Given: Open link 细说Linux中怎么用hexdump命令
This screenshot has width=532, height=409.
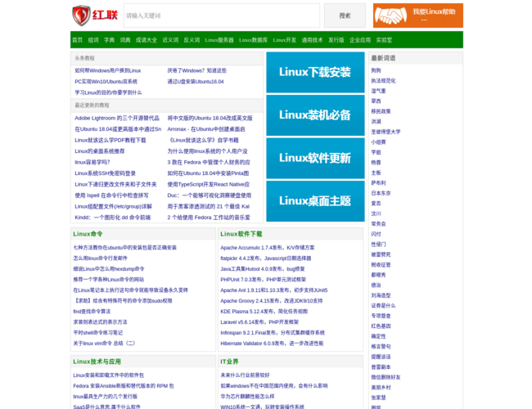Looking at the screenshot, I should coord(109,269).
